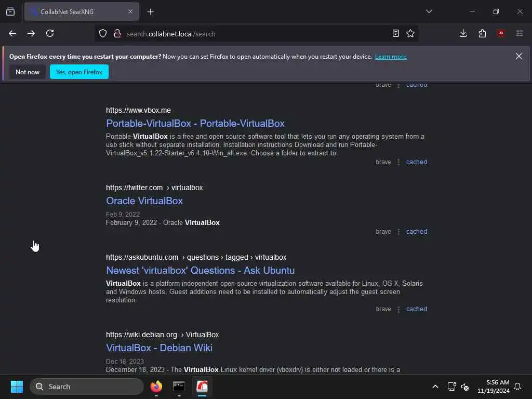Screen dimensions: 532x399
Task: Expand engine details dots for Oracle VirtualBox result
Action: pyautogui.click(x=398, y=232)
